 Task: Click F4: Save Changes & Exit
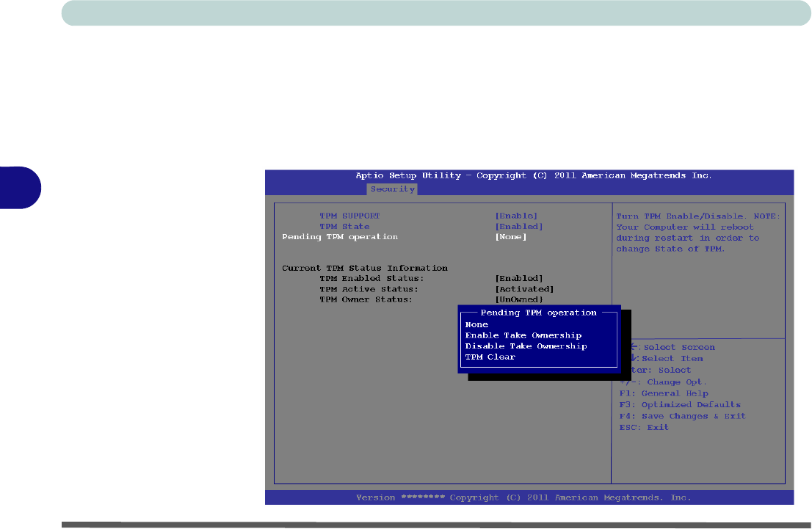click(x=682, y=416)
